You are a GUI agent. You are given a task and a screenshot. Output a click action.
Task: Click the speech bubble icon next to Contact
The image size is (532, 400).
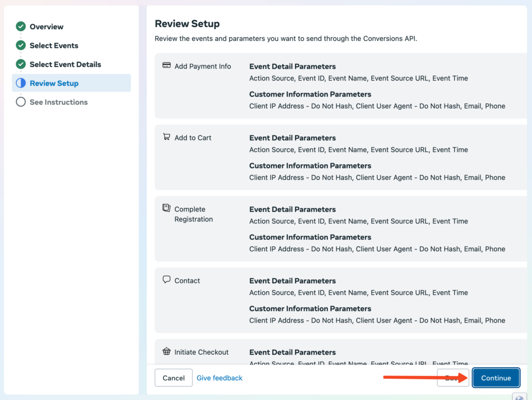pos(166,280)
